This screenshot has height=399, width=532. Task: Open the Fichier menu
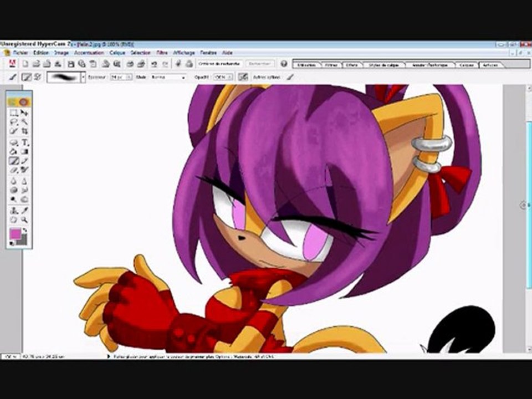point(21,53)
